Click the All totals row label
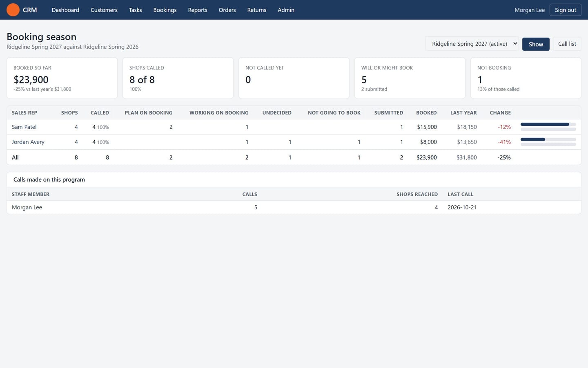Image resolution: width=588 pixels, height=368 pixels. (x=15, y=157)
